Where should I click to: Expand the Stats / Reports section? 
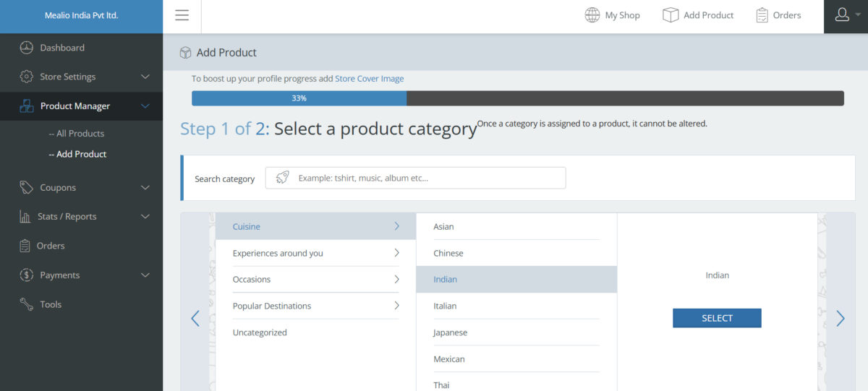[x=145, y=217]
